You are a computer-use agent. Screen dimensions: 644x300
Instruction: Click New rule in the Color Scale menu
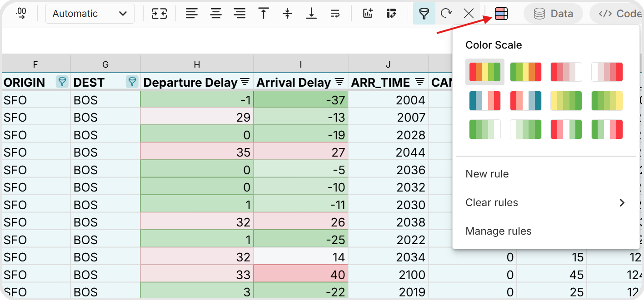(487, 173)
